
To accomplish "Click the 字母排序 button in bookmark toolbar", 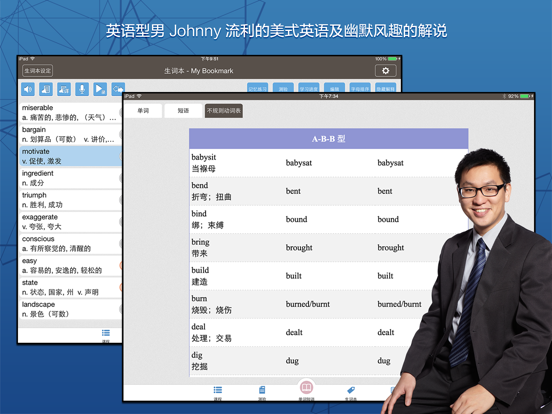I will click(360, 88).
